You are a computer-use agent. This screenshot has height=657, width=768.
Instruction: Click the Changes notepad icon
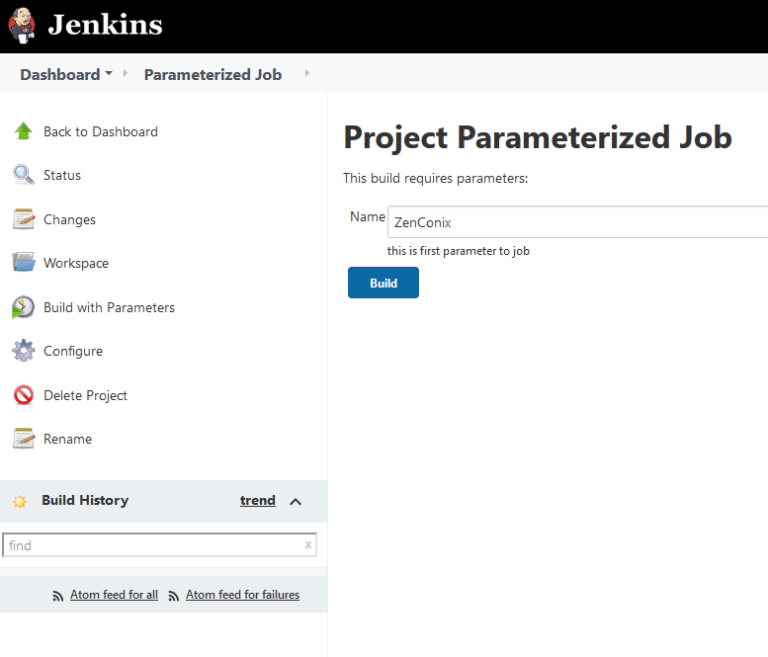click(x=24, y=219)
